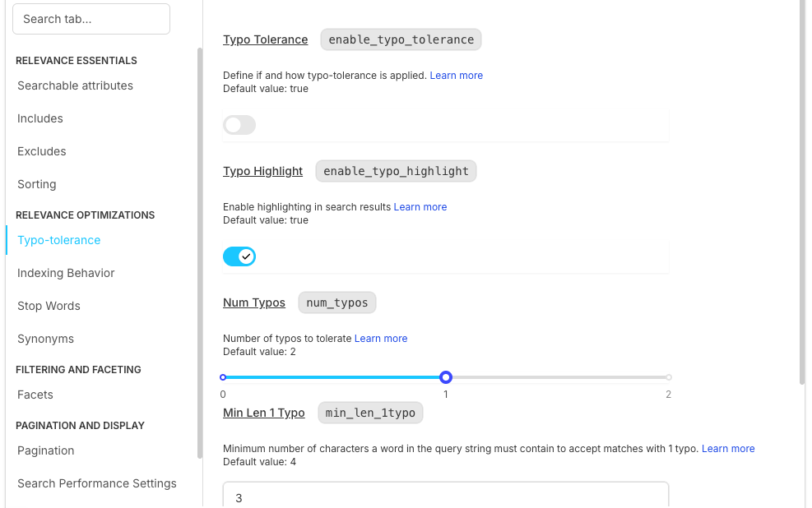Open Learn more link for Typo Tolerance
This screenshot has height=508, width=812.
pyautogui.click(x=456, y=76)
